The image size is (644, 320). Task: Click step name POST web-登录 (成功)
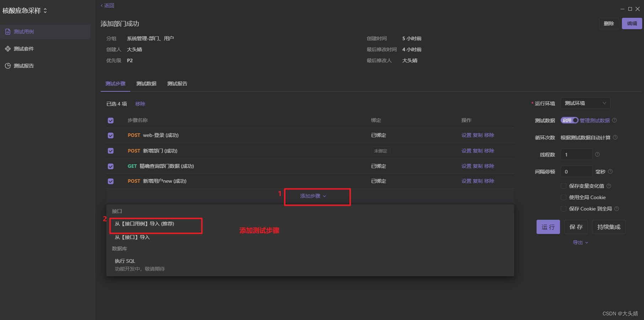click(153, 135)
